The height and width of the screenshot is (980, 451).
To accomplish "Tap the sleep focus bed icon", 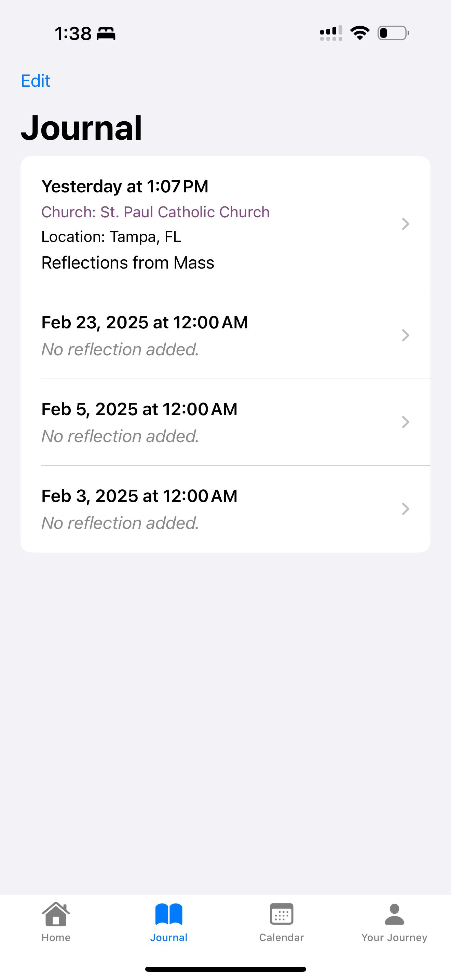I will [x=106, y=33].
